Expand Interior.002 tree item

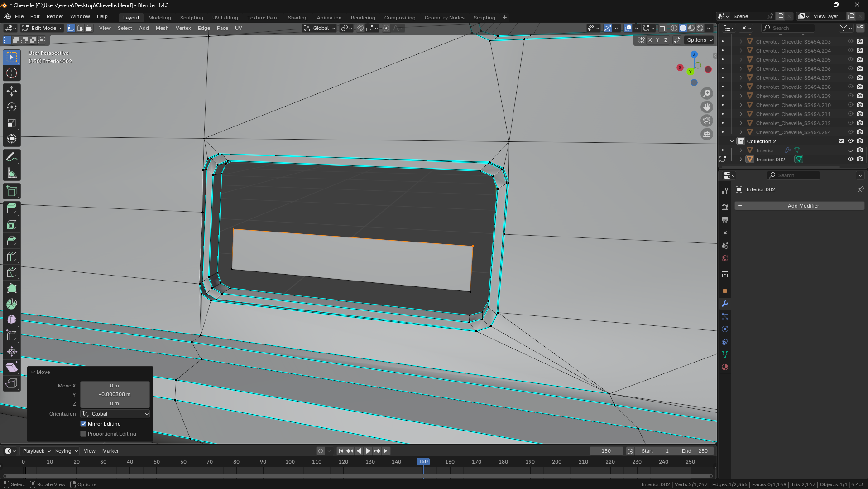[x=741, y=159]
